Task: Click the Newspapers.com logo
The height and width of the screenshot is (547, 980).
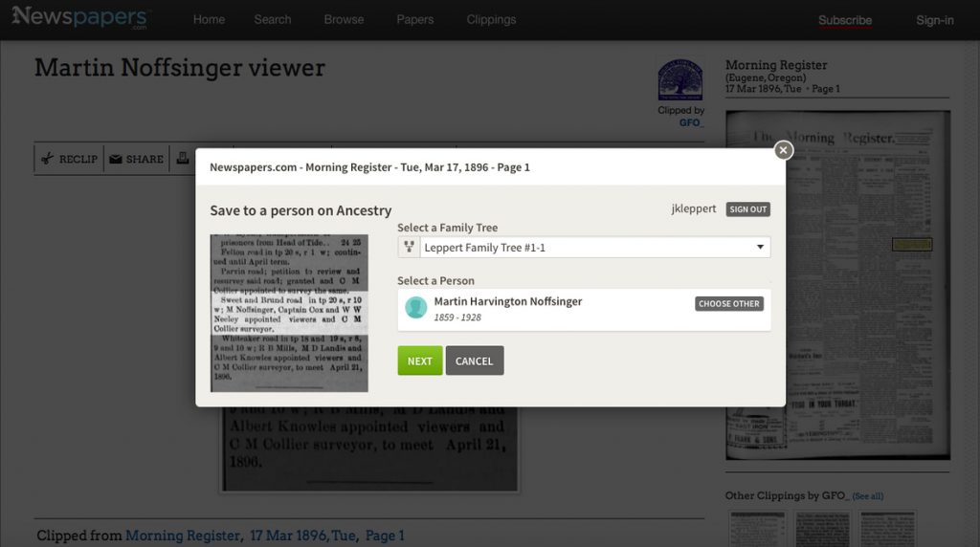Action: [80, 18]
